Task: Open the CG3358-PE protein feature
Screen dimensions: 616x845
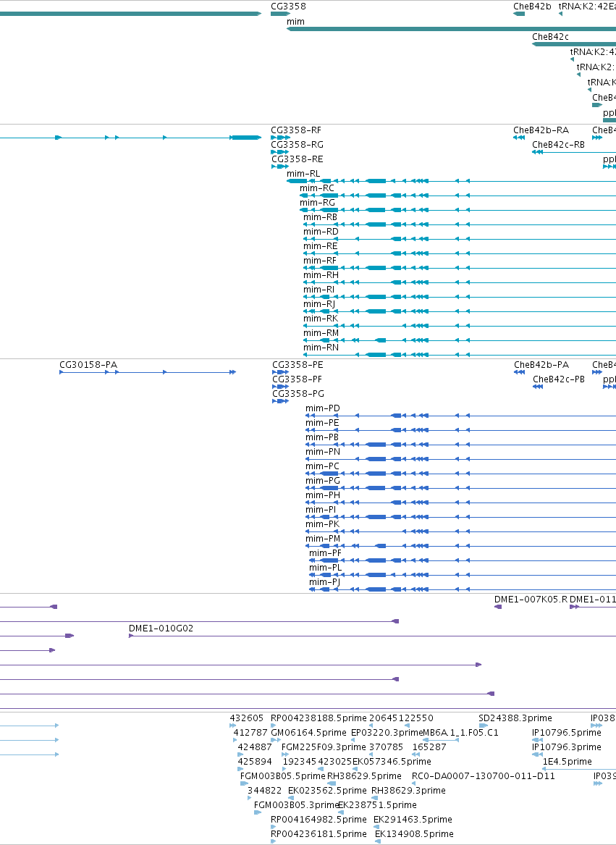Action: pyautogui.click(x=298, y=366)
